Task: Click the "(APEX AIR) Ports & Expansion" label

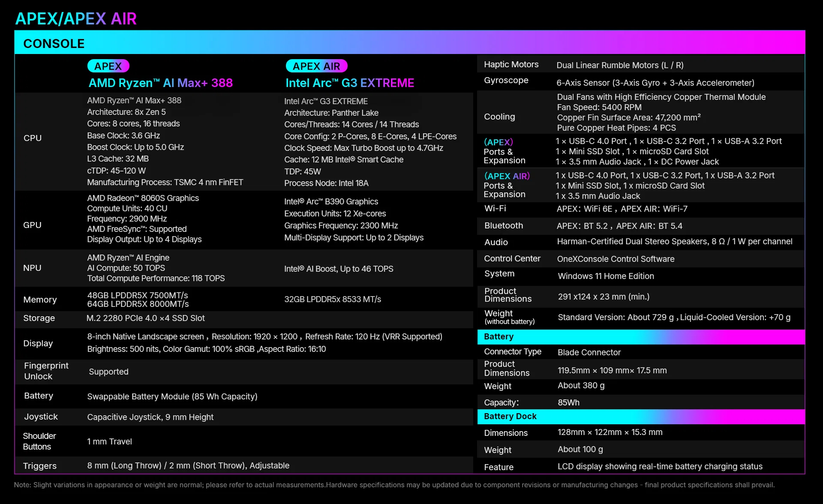Action: pos(507,185)
